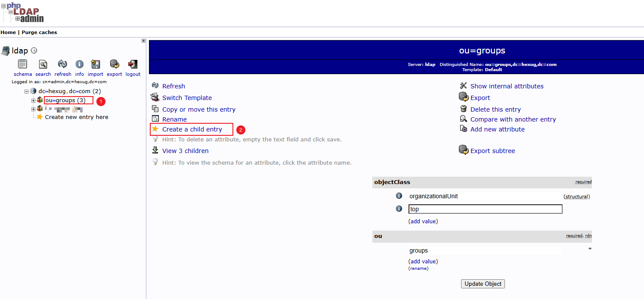Click the export database icon in sidebar
Image resolution: width=644 pixels, height=300 pixels.
coord(115,64)
